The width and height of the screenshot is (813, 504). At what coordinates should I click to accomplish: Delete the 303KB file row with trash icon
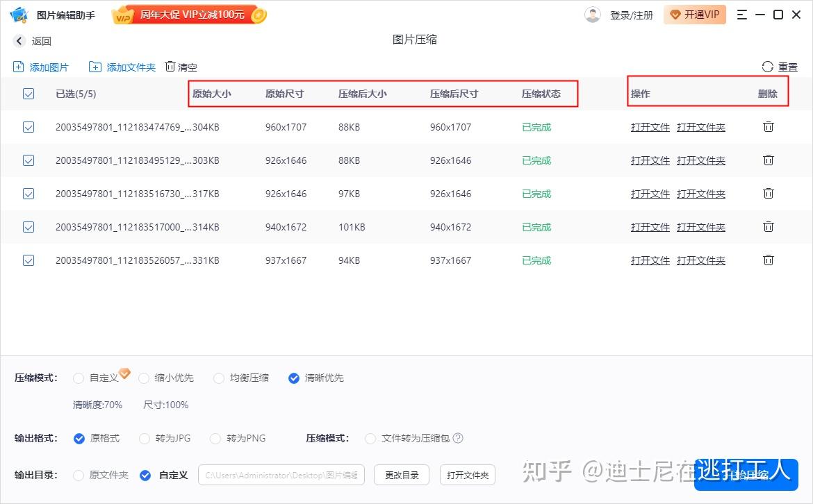pos(769,160)
